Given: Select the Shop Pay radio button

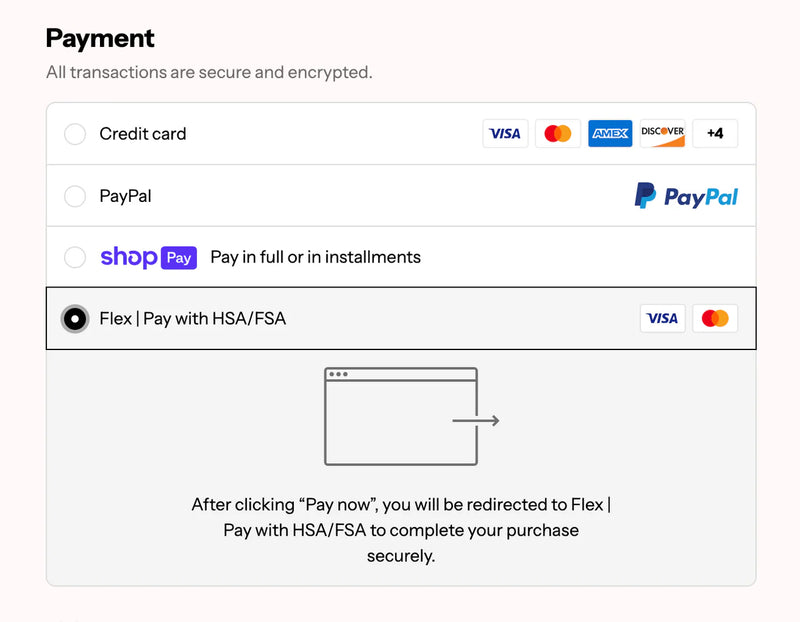Looking at the screenshot, I should (75, 257).
